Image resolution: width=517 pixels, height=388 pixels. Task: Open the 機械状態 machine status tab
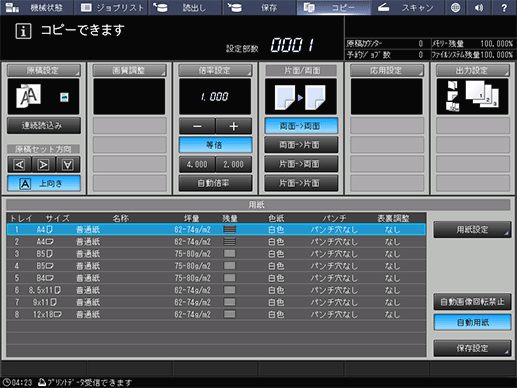click(x=37, y=7)
